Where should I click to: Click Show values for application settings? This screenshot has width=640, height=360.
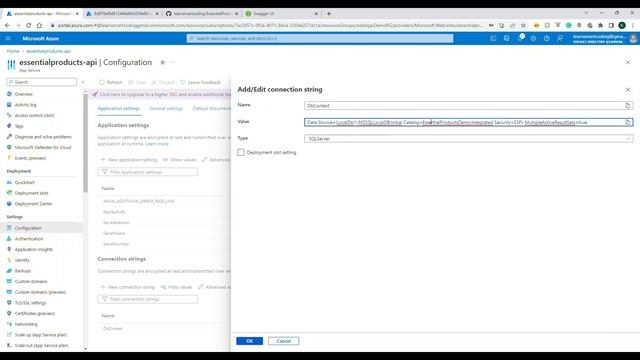point(180,160)
